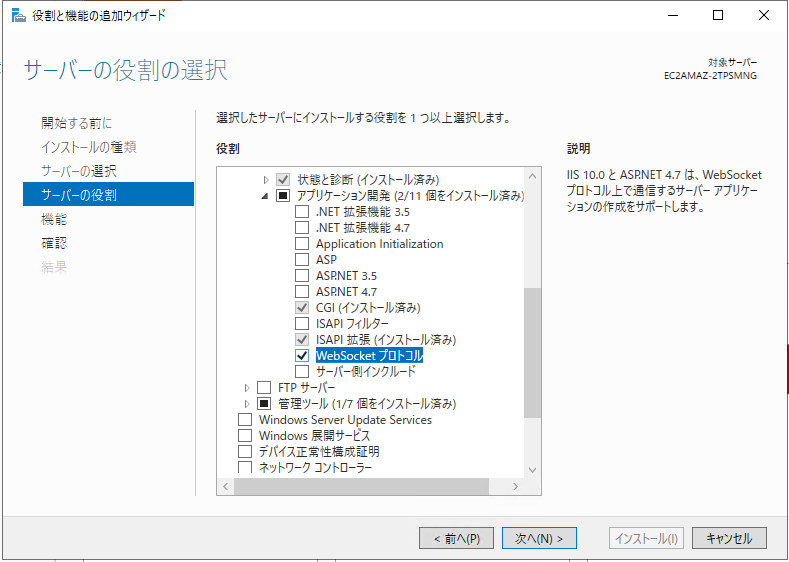Screen dimensions: 789x562
Task: Click 前へ(P) button
Action: point(456,538)
